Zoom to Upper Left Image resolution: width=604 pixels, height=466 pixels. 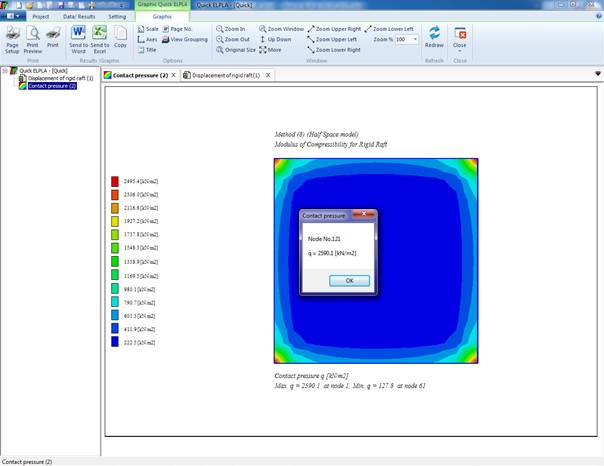click(x=332, y=39)
